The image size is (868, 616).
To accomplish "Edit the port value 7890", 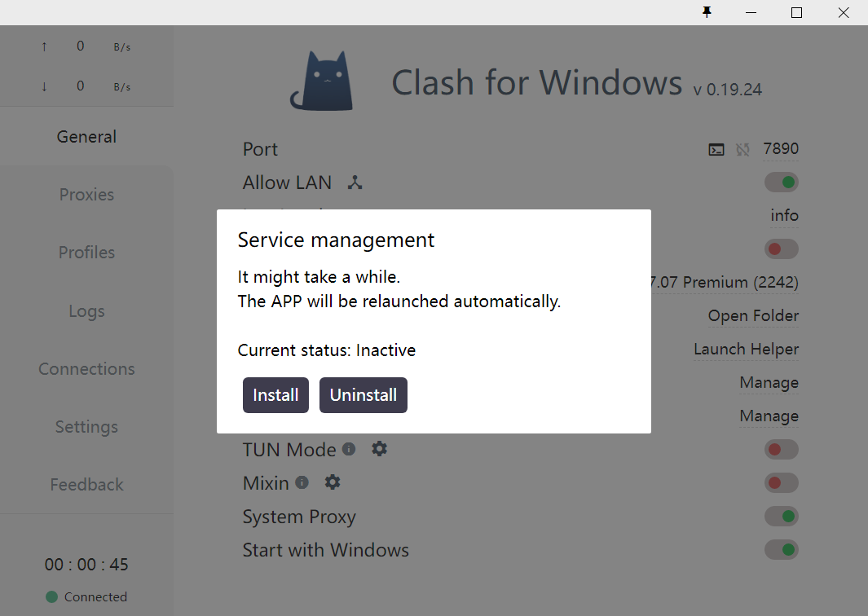I will coord(781,149).
